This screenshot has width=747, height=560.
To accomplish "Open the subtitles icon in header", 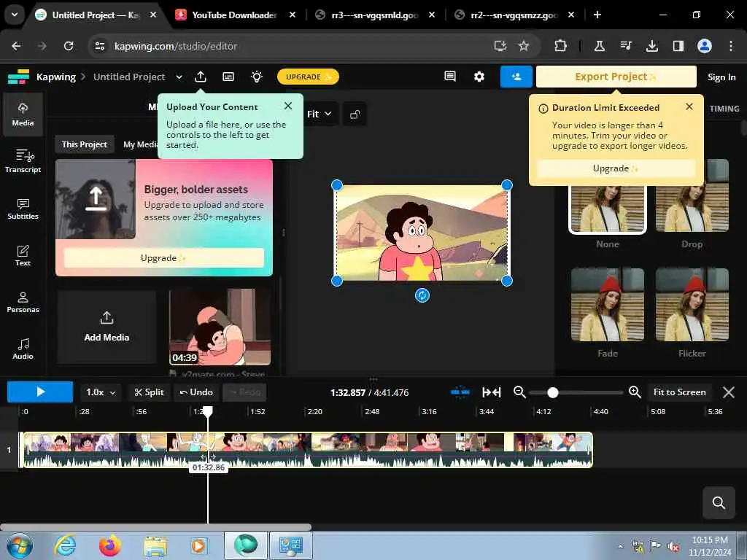I will 228,77.
